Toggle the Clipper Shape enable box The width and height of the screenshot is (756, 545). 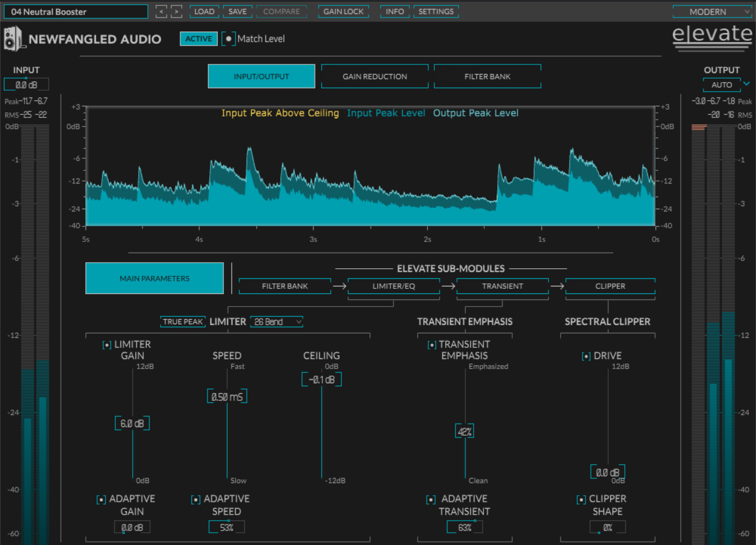tap(581, 500)
